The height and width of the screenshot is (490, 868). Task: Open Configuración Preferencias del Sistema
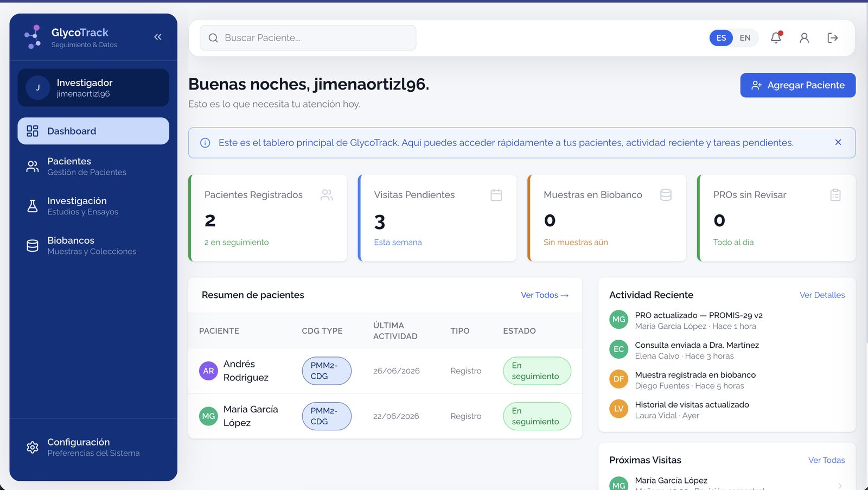click(93, 447)
